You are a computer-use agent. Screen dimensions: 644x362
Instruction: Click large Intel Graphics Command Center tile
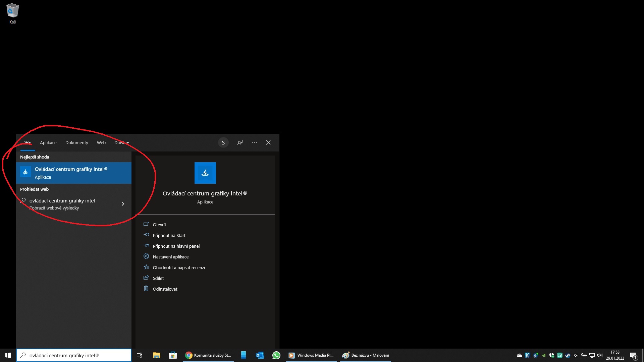click(205, 173)
